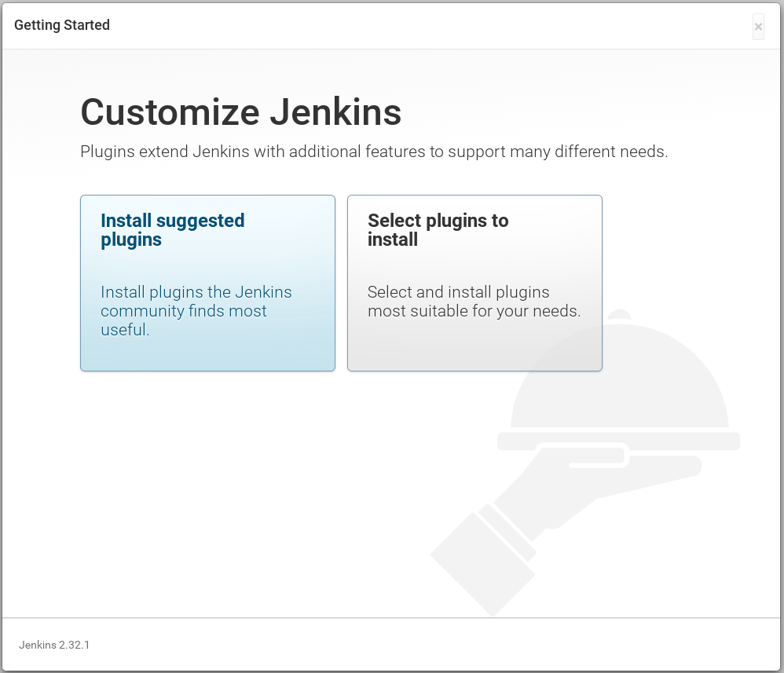
Task: Pick the highlighted suggested plugins panel
Action: tap(207, 283)
